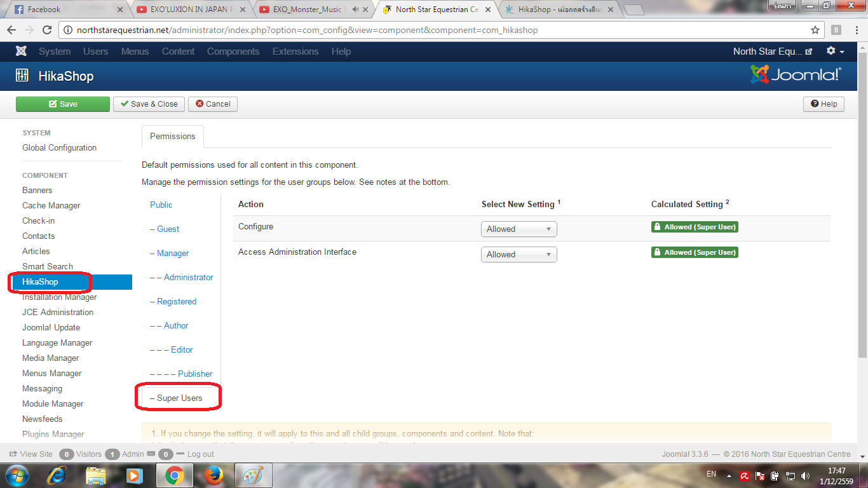Open Contacts component settings

click(x=39, y=236)
